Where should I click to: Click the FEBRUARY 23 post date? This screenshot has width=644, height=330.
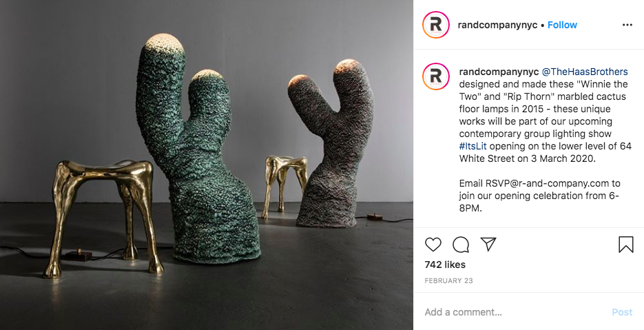click(448, 281)
